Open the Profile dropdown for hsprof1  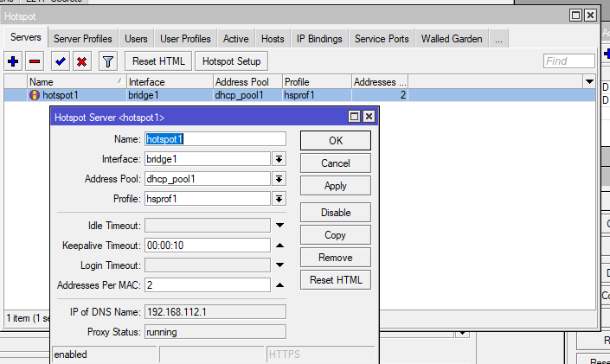pos(279,199)
